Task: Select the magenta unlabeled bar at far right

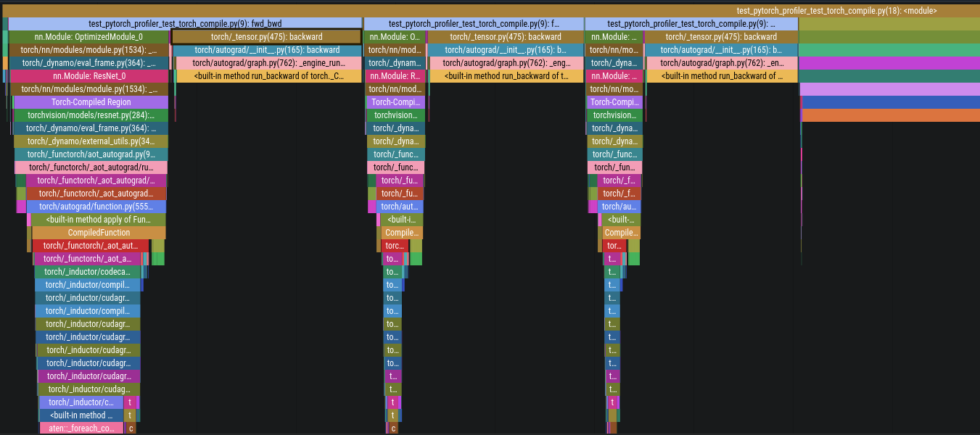Action: pos(889,63)
